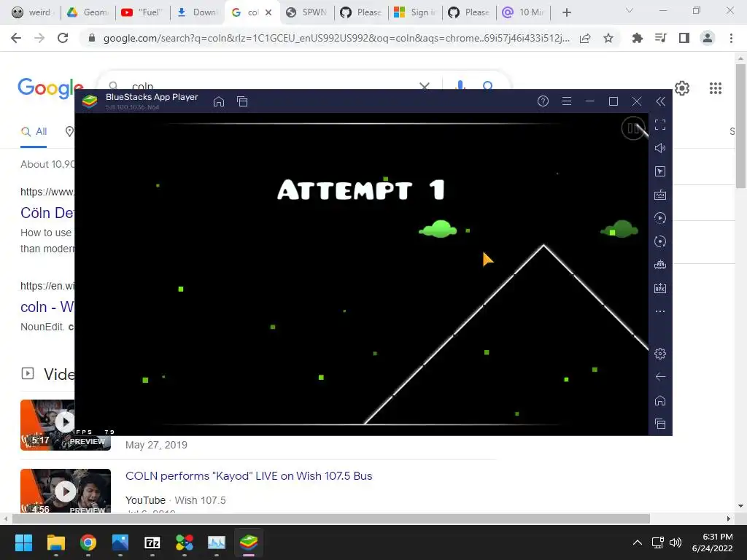Toggle the Chrome side panel
Viewport: 747px width, 560px height.
684,38
